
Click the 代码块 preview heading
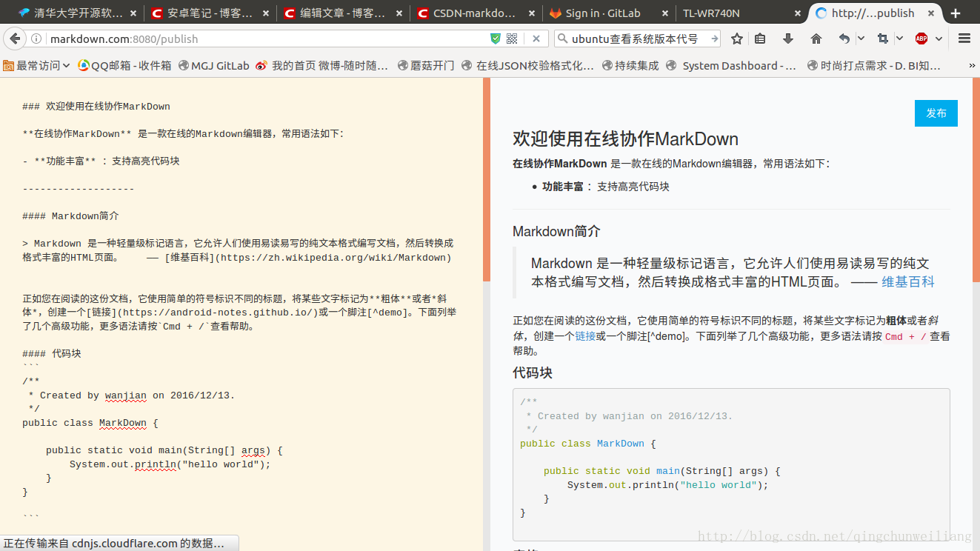pyautogui.click(x=533, y=373)
